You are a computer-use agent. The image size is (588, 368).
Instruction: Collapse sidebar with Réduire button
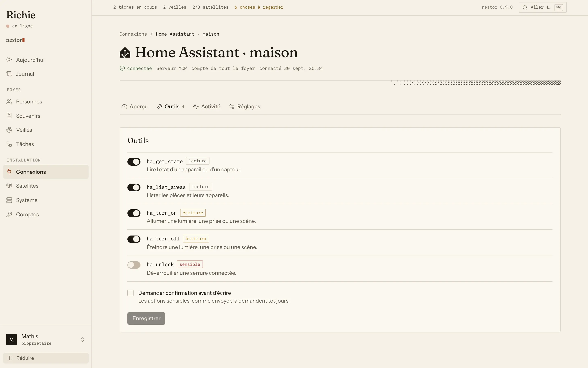tap(46, 358)
